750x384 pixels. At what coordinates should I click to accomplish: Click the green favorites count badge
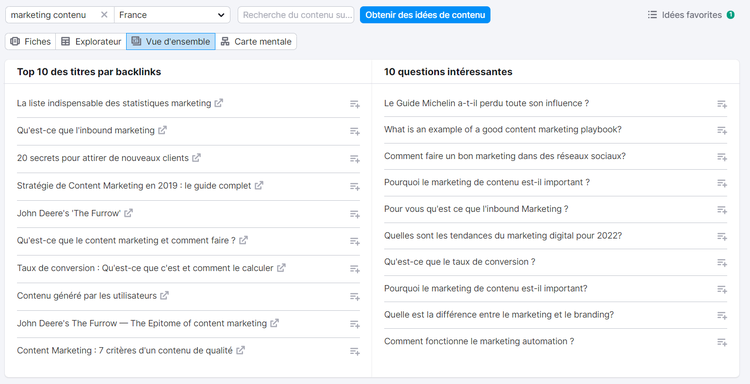730,15
